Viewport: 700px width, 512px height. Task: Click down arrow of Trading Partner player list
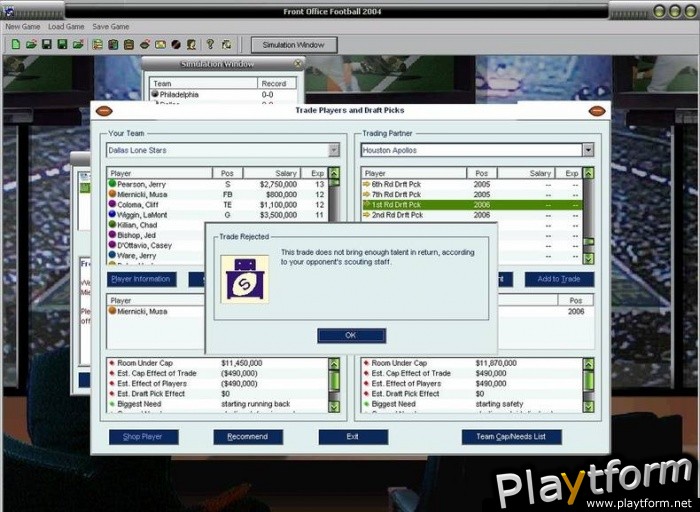tap(588, 258)
